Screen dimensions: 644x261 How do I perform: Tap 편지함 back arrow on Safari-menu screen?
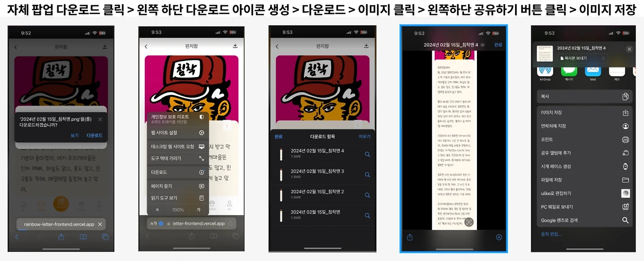pyautogui.click(x=146, y=46)
